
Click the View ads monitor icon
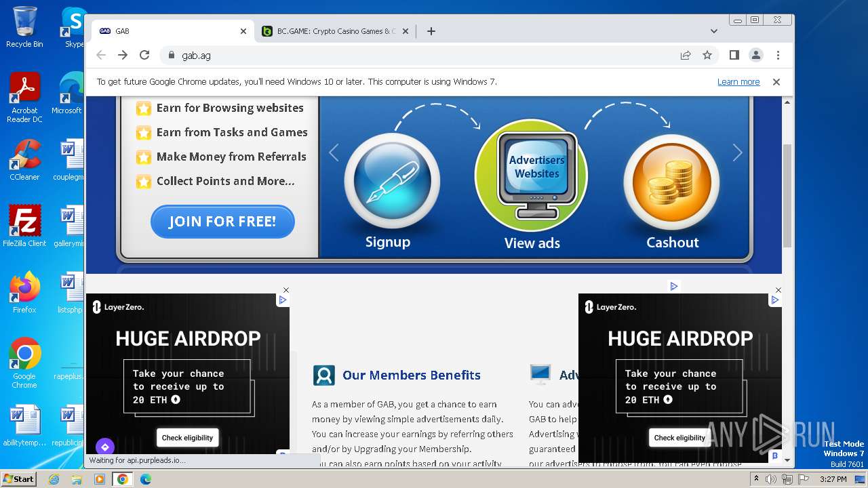(531, 176)
